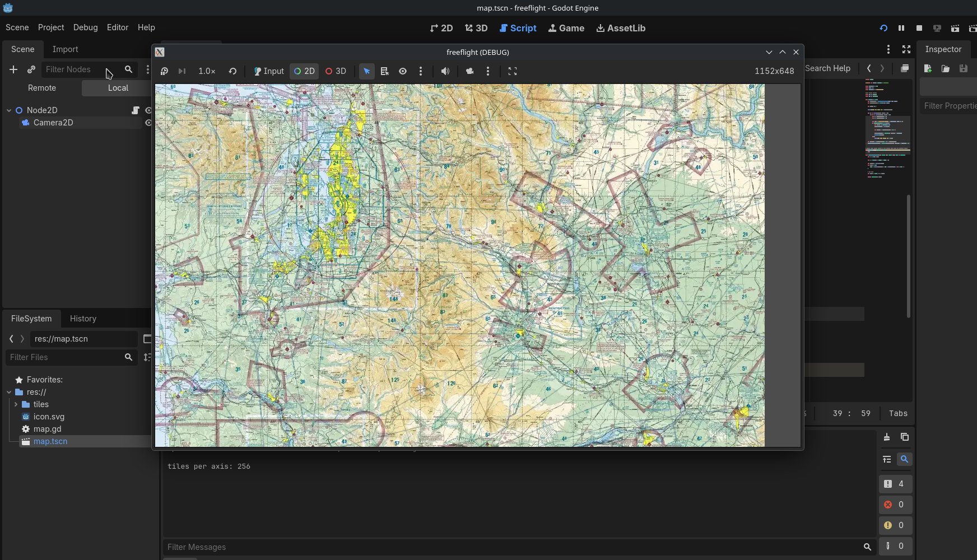The image size is (977, 560).
Task: Click the camera override icon in game toolbar
Action: (469, 71)
